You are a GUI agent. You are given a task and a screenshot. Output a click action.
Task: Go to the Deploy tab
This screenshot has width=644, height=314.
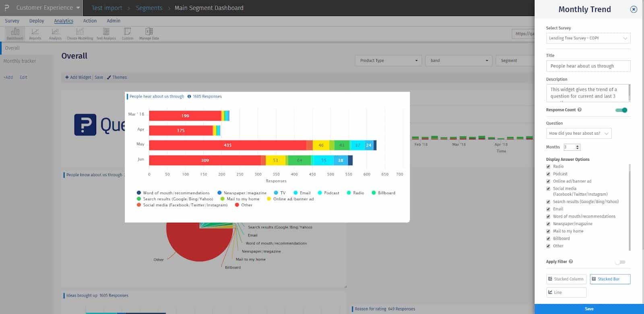[37, 21]
